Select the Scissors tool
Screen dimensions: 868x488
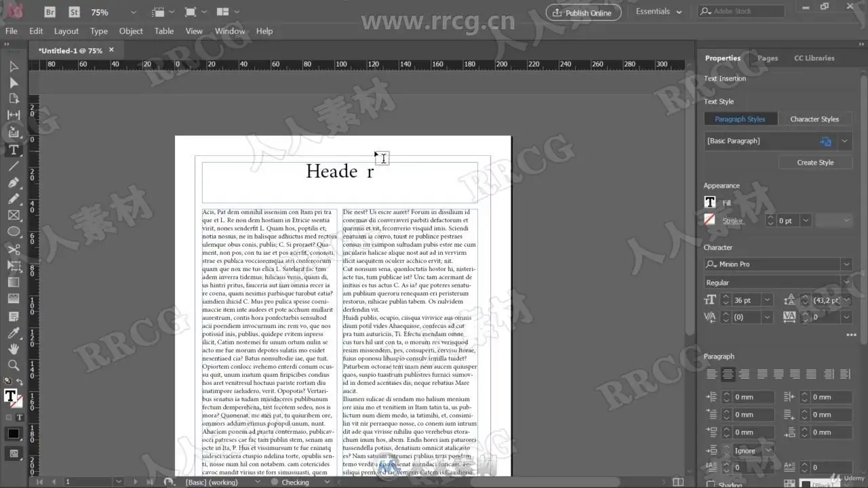pos(14,249)
